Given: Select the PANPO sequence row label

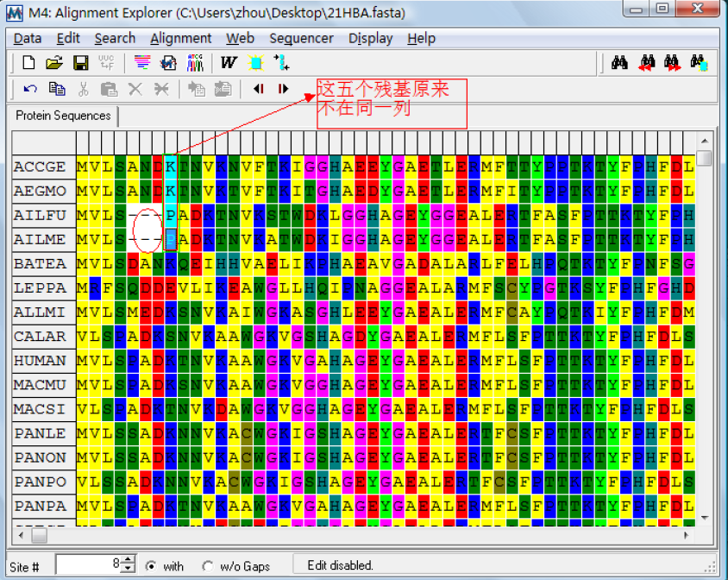Looking at the screenshot, I should (x=44, y=482).
